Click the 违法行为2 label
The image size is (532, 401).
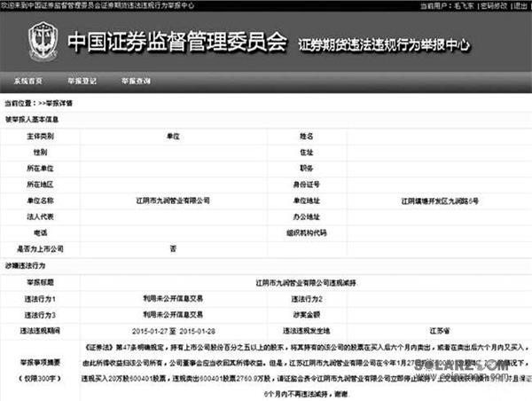(307, 299)
